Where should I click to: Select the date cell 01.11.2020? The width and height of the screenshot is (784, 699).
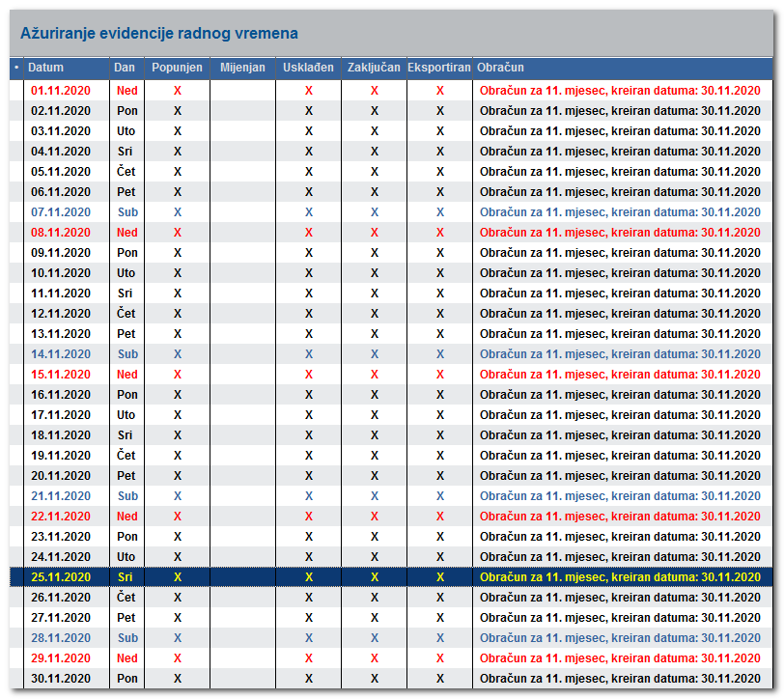pos(61,91)
